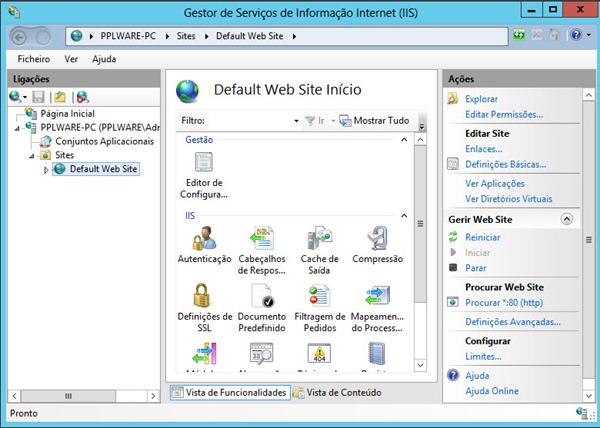Viewport: 600px width, 428px height.
Task: Open the Ajuda menu
Action: (x=104, y=59)
